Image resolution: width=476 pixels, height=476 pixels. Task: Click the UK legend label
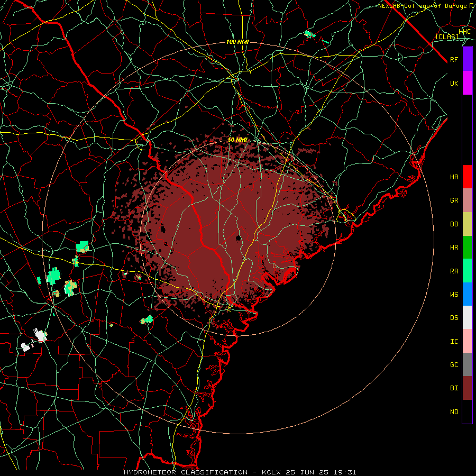pyautogui.click(x=454, y=83)
